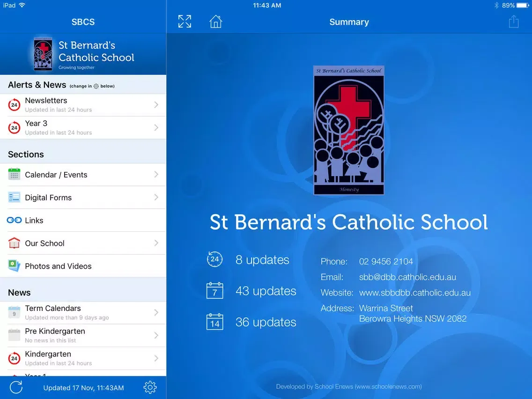Tap the 'Summary' header title

(x=349, y=22)
